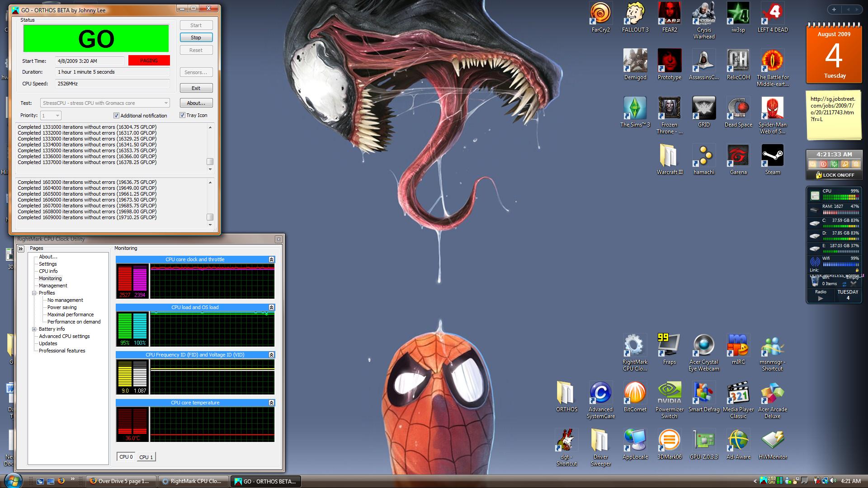Open the Demigod desktop icon
Image resolution: width=868 pixels, height=488 pixels.
(x=635, y=65)
